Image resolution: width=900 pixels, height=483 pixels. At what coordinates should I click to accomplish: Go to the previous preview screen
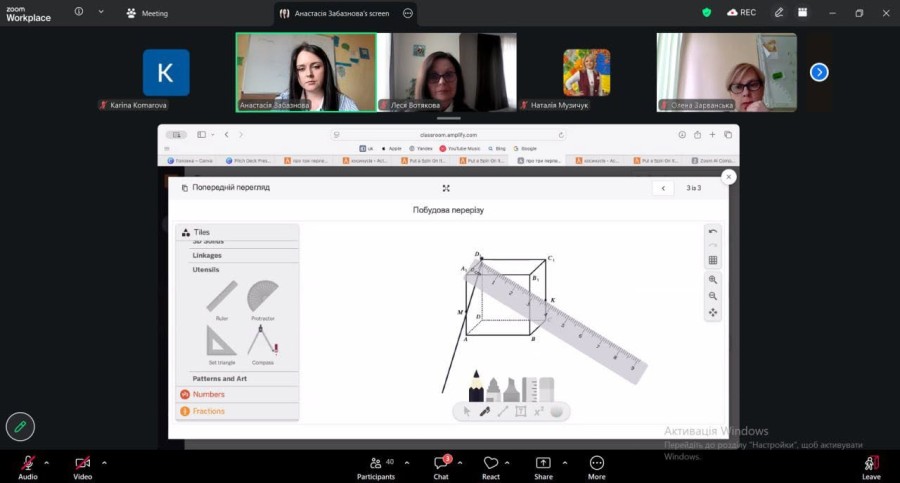[x=664, y=188]
